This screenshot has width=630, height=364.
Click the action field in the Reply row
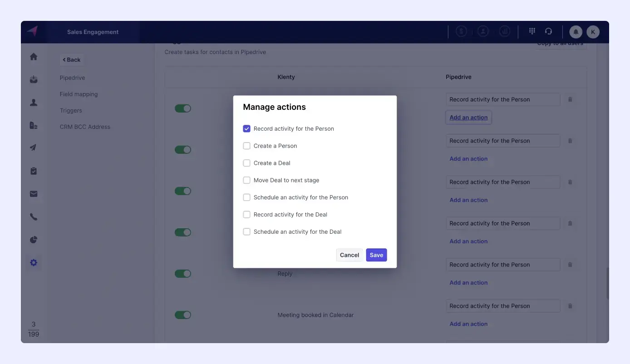(x=503, y=265)
